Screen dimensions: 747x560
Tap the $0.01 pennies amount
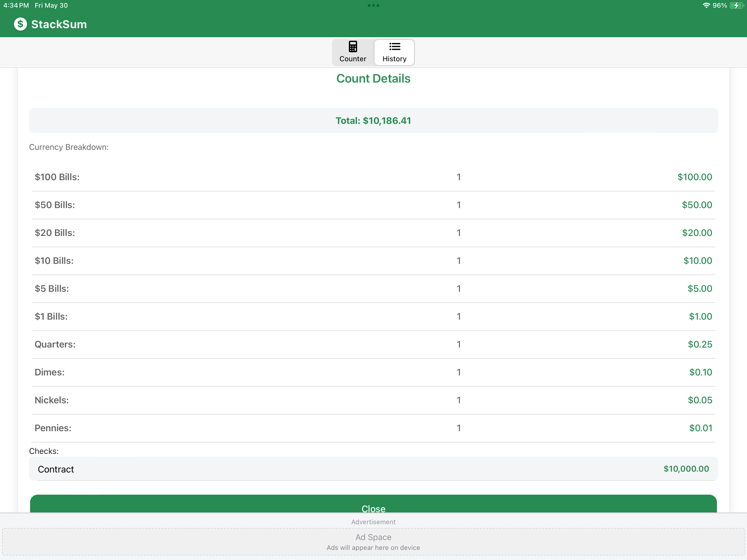pyautogui.click(x=701, y=428)
